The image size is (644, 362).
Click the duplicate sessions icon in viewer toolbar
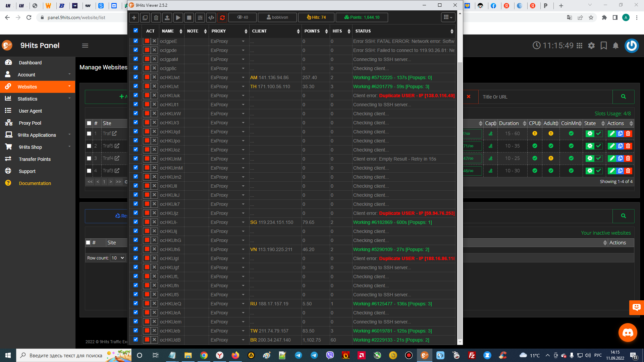pyautogui.click(x=145, y=17)
